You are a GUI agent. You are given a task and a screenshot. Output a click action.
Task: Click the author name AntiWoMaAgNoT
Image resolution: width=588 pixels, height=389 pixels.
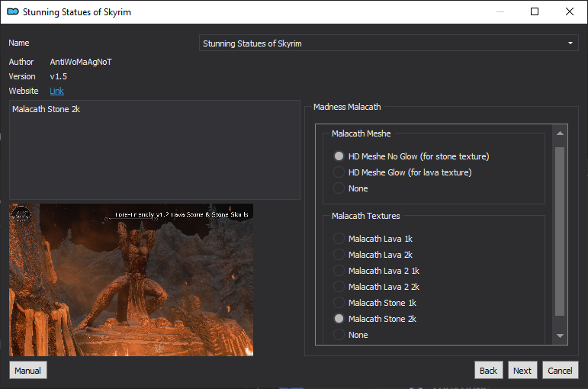(81, 62)
